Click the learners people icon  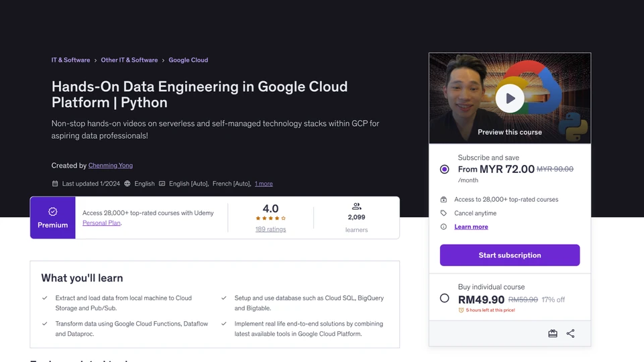pos(356,206)
